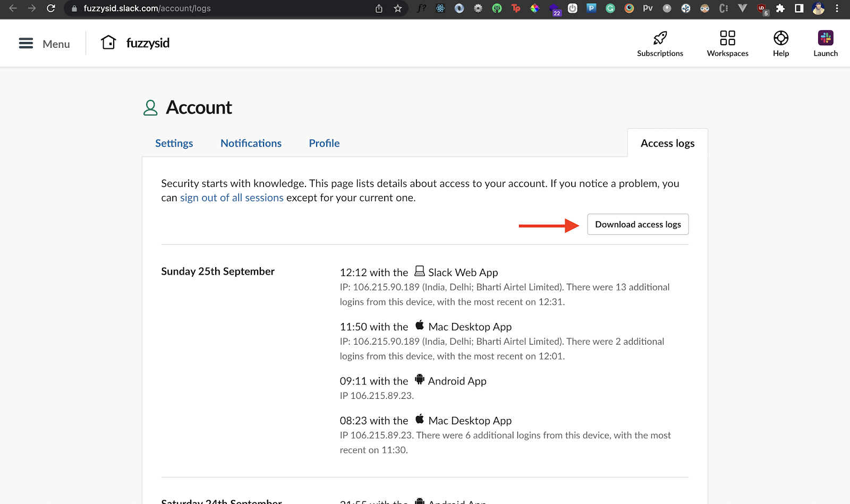This screenshot has width=850, height=504.
Task: Click the fuzzysid workspace name
Action: [148, 43]
